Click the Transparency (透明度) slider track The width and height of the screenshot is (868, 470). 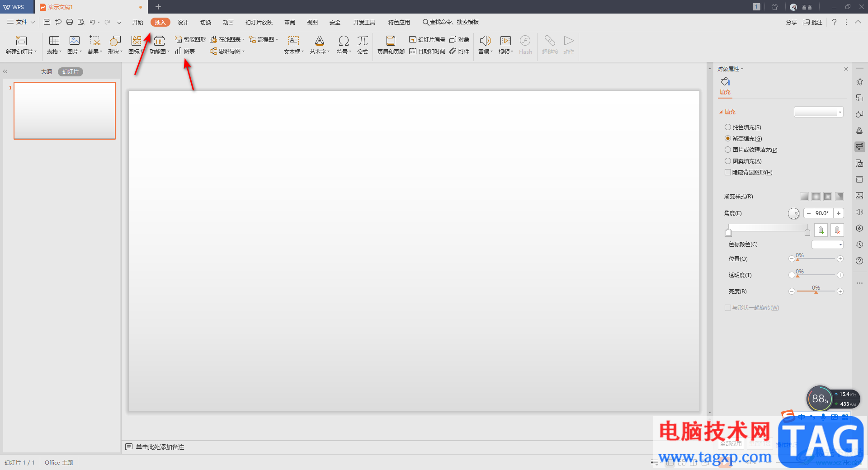[x=816, y=275]
